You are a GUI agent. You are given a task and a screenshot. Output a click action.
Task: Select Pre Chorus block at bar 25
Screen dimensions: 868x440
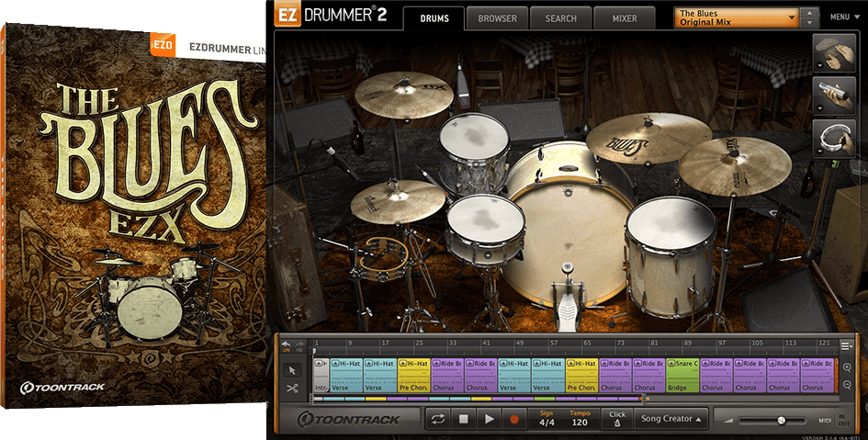coord(414,376)
